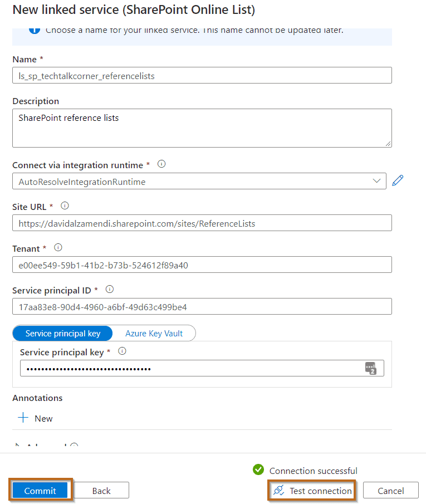The height and width of the screenshot is (504, 426).
Task: Click the Commit button
Action: [x=40, y=491]
